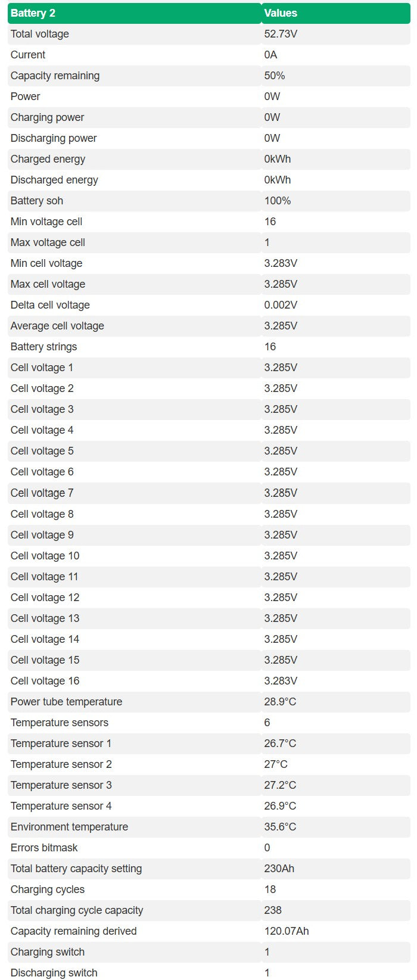
Task: Select the Total battery capacity setting 230Ah
Action: tap(279, 869)
